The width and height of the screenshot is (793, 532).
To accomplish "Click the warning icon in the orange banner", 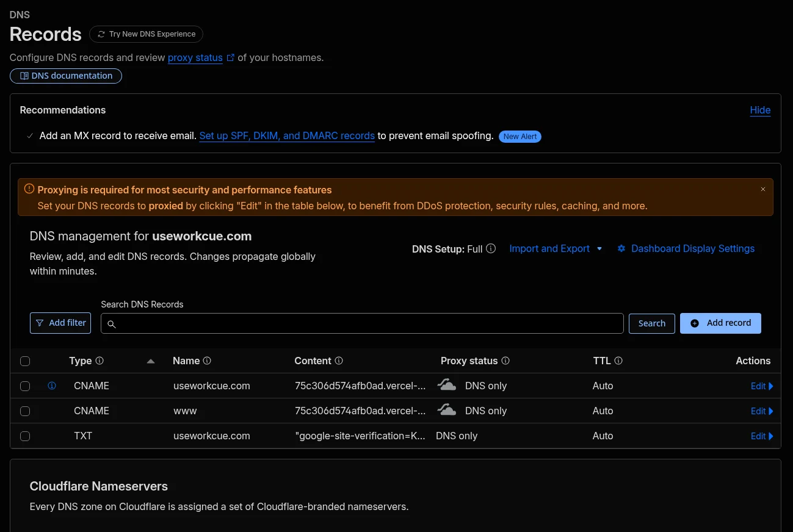I will (x=29, y=189).
